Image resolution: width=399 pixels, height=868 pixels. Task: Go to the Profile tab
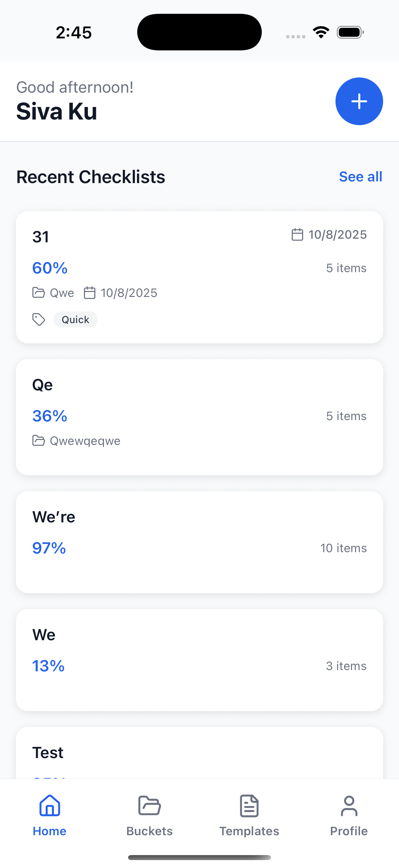(x=349, y=816)
